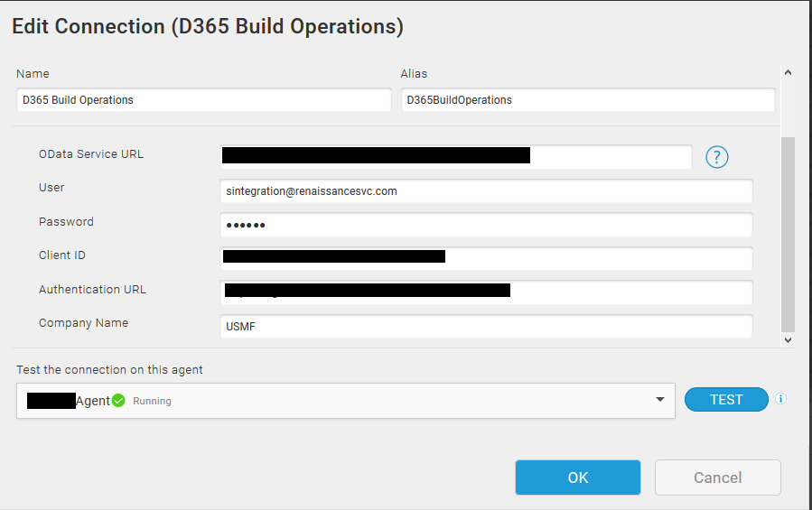The image size is (812, 510).
Task: Click the 'Company Name' label
Action: click(x=83, y=322)
